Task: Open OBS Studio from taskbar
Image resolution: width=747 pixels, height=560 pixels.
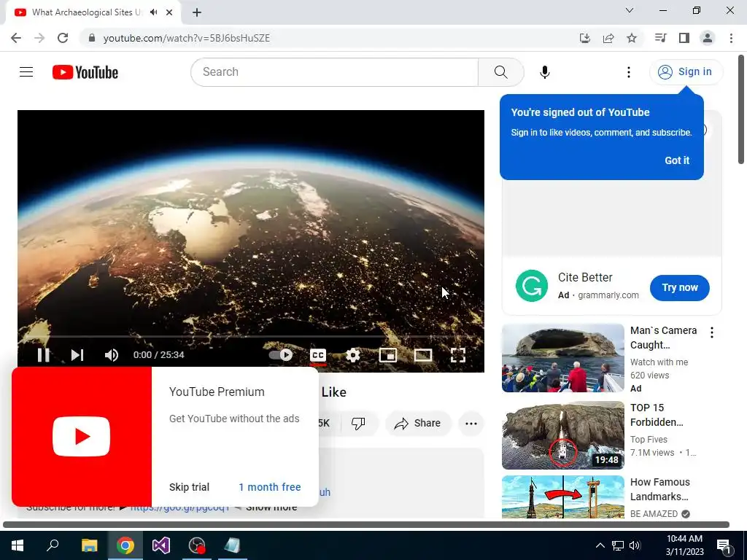Action: (197, 545)
